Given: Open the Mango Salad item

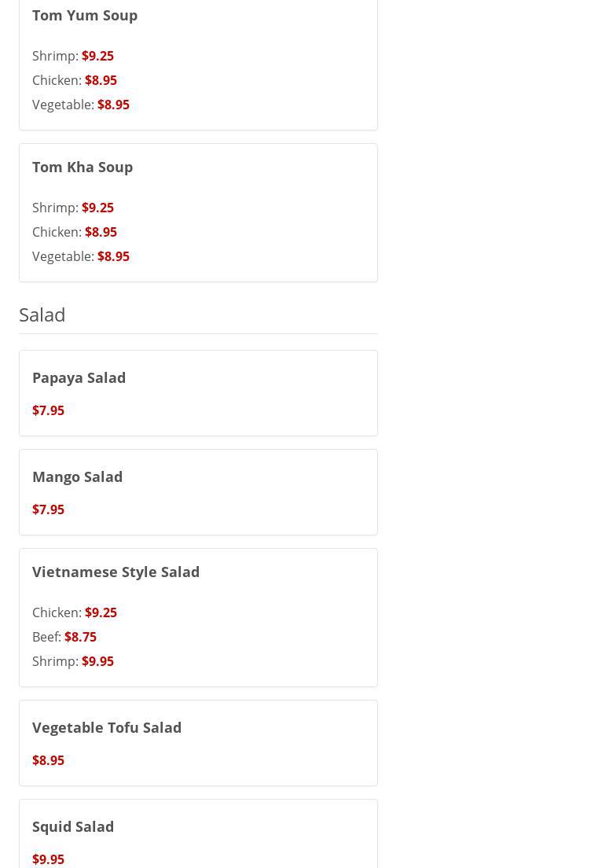Looking at the screenshot, I should (x=77, y=476).
